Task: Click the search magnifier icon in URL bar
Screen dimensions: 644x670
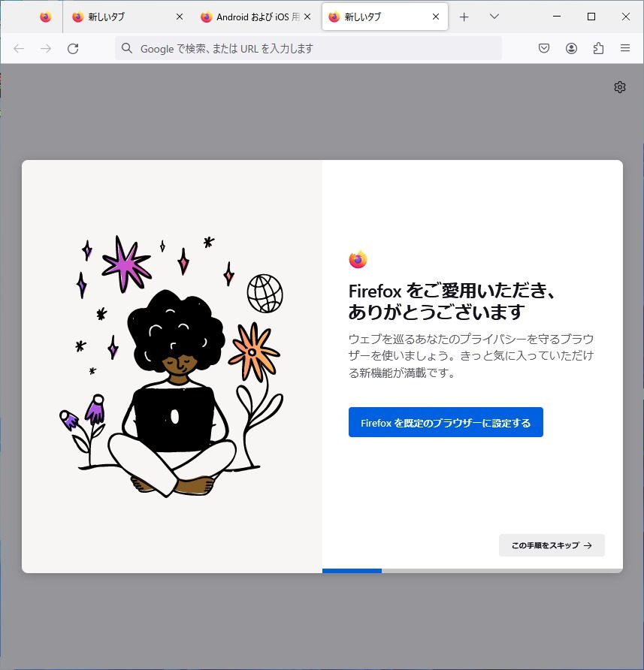Action: point(126,48)
